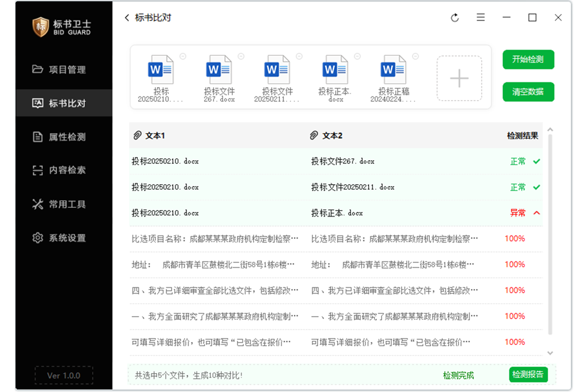Click the refresh icon in title bar
The height and width of the screenshot is (392, 588).
(455, 18)
